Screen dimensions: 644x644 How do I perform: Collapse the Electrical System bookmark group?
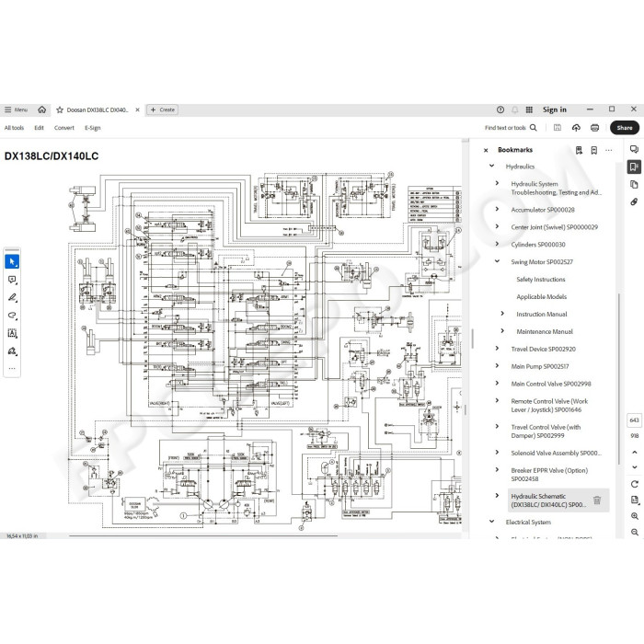click(491, 522)
